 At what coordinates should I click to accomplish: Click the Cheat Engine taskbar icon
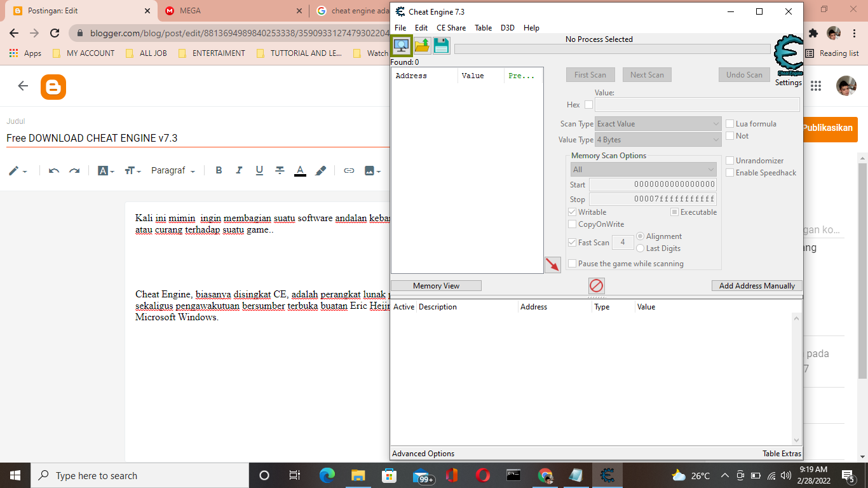[607, 475]
